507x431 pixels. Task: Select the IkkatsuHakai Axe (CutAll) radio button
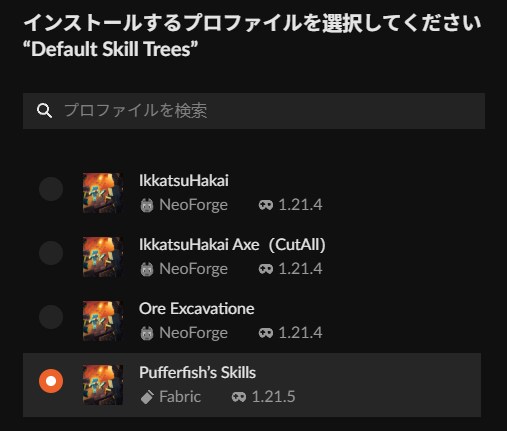(51, 253)
